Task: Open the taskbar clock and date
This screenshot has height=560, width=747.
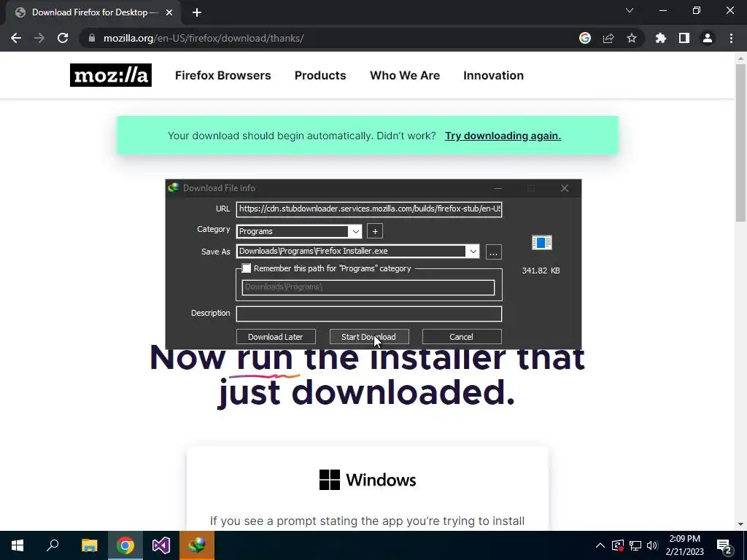Action: 684,545
